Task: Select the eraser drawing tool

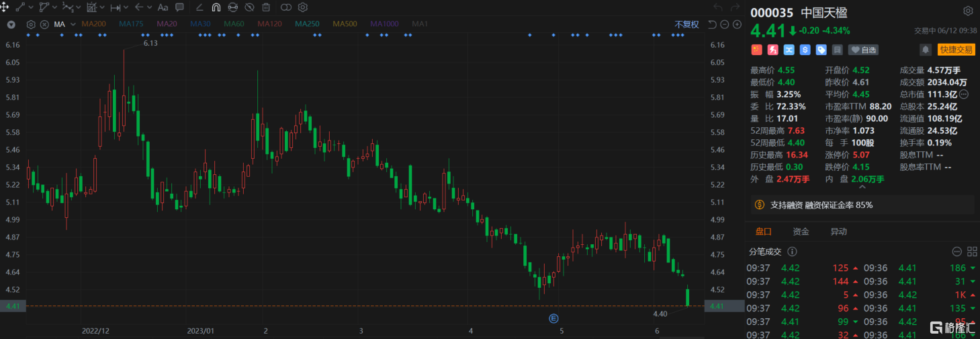Action: [x=199, y=7]
